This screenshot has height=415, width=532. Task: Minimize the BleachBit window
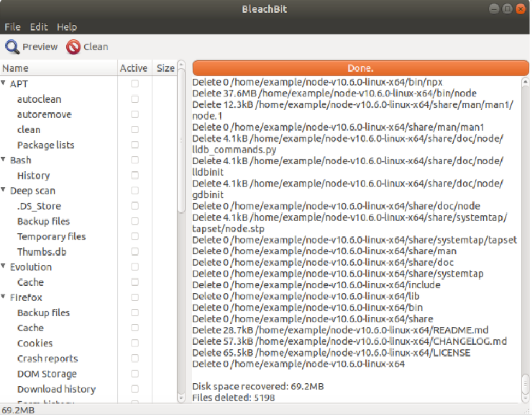pos(494,9)
